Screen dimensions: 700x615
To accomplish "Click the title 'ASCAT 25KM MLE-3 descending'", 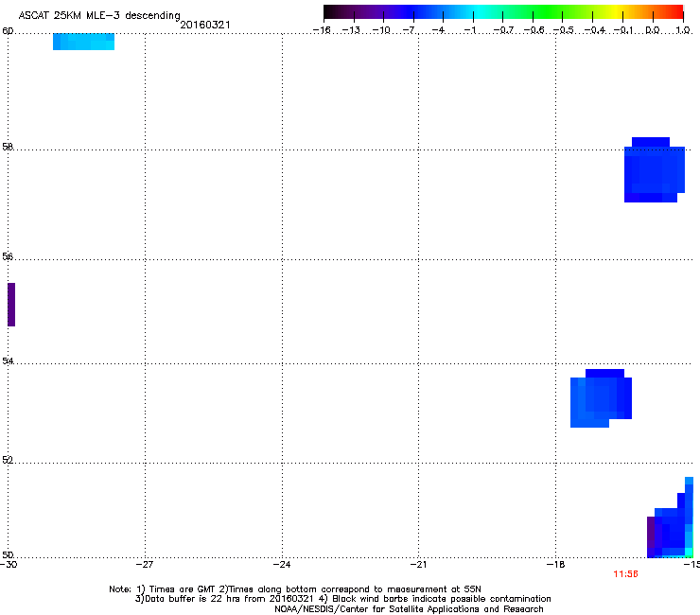I will 99,16.
